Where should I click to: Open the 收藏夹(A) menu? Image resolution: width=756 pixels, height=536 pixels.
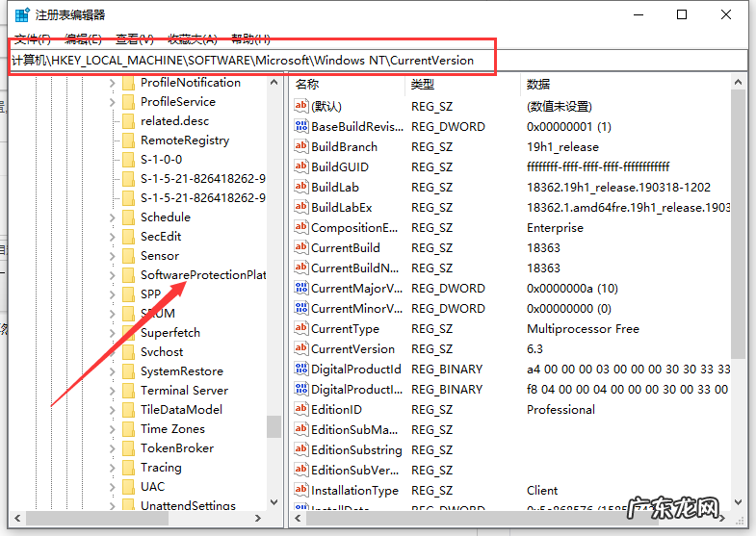click(193, 39)
